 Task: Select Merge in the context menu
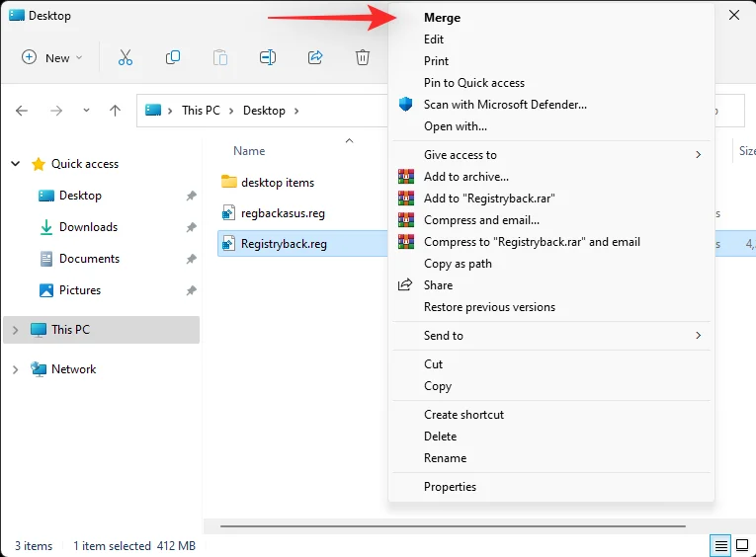442,18
